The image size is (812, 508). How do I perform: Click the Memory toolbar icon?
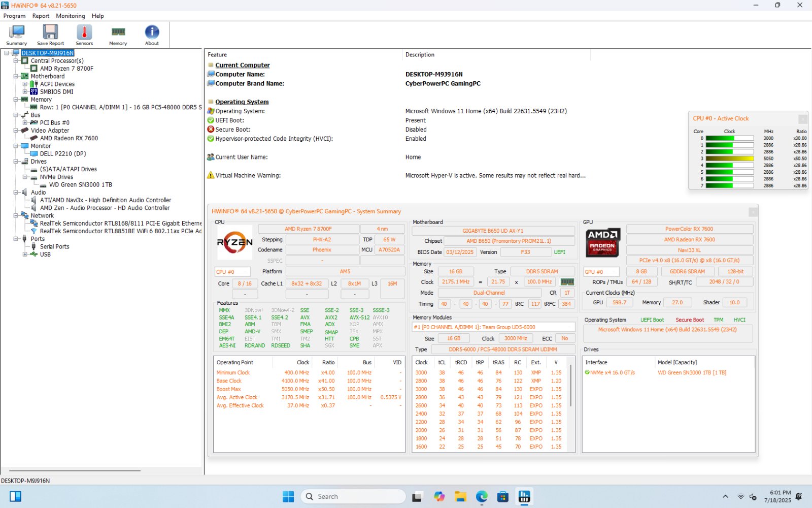tap(117, 34)
